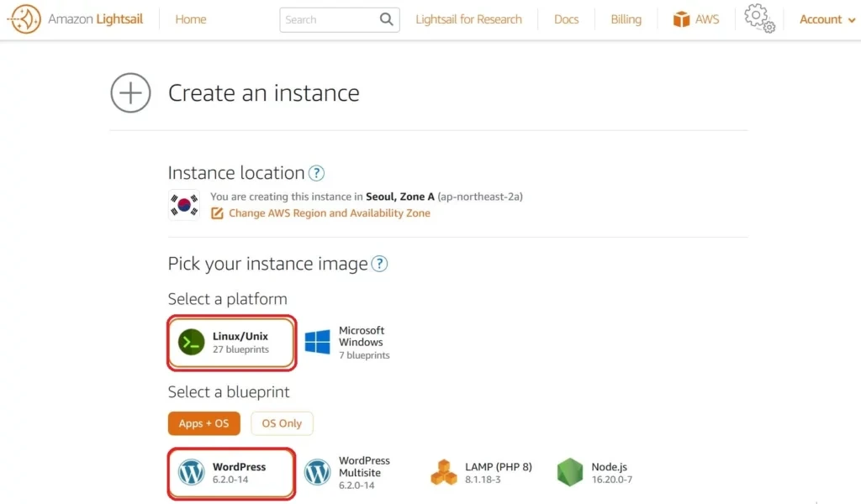
Task: Open the Docs page
Action: point(566,18)
